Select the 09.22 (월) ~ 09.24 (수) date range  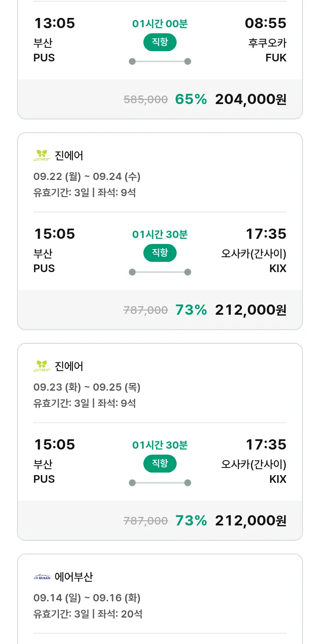pos(87,177)
